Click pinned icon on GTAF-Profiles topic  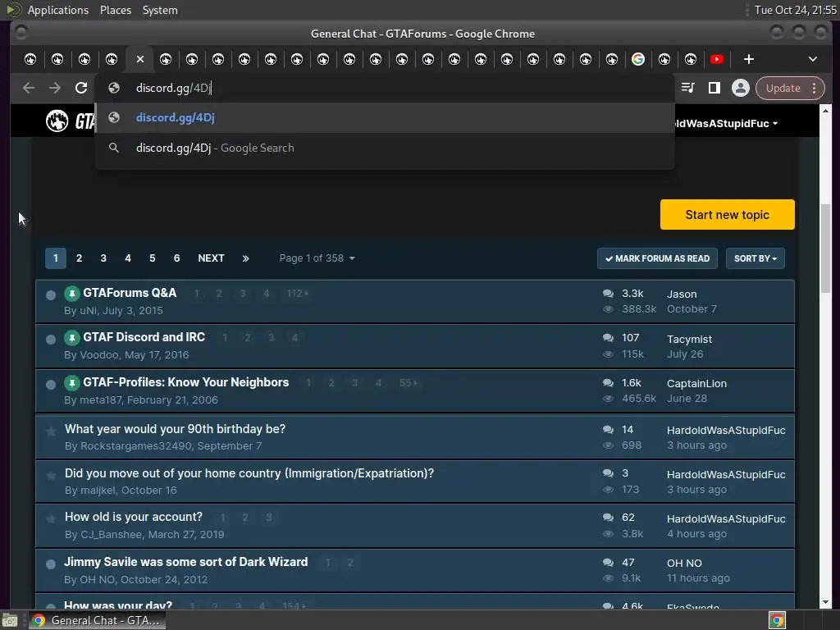point(72,383)
